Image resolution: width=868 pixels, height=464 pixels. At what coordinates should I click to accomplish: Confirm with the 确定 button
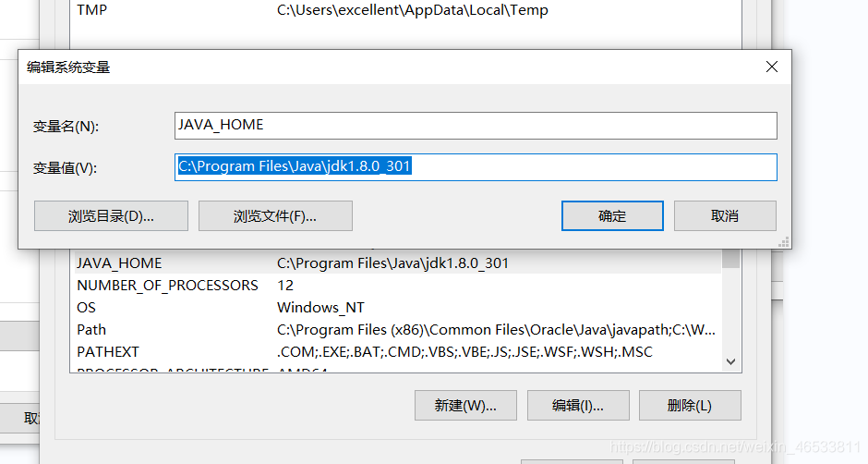pyautogui.click(x=612, y=215)
